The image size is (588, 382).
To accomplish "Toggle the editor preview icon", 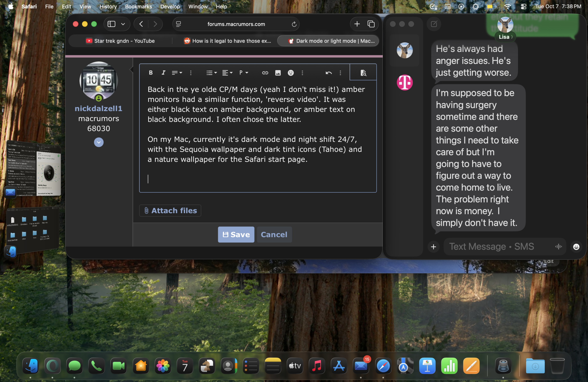I will 363,73.
